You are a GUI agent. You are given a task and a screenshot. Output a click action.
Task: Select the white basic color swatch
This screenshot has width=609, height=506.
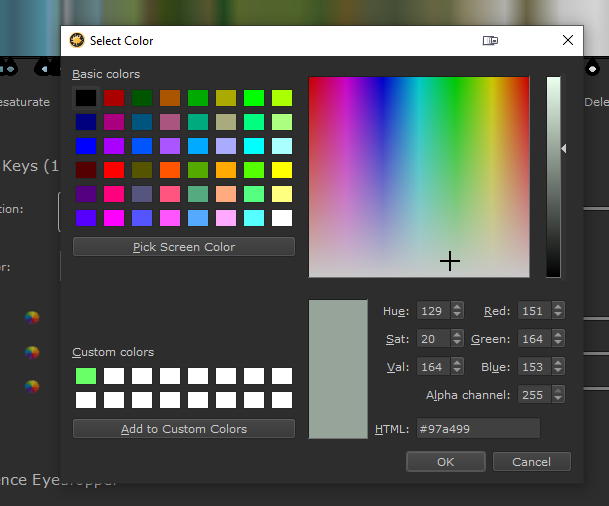point(282,217)
